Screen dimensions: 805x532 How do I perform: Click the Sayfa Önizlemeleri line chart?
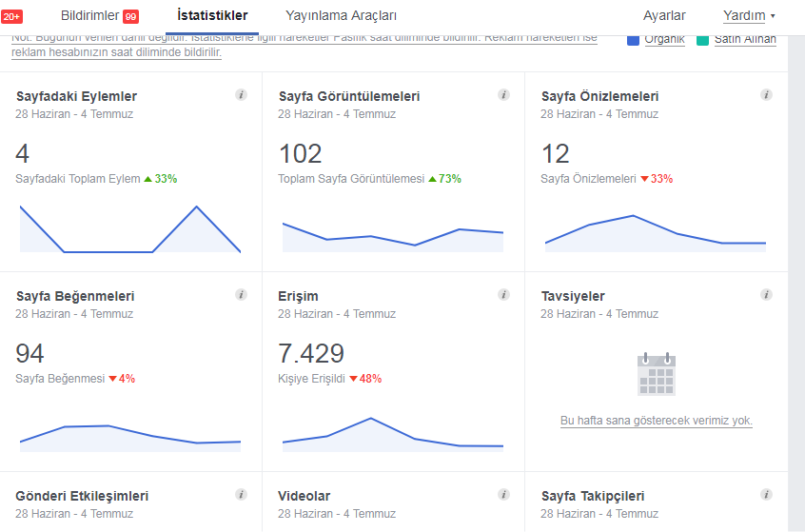point(656,234)
